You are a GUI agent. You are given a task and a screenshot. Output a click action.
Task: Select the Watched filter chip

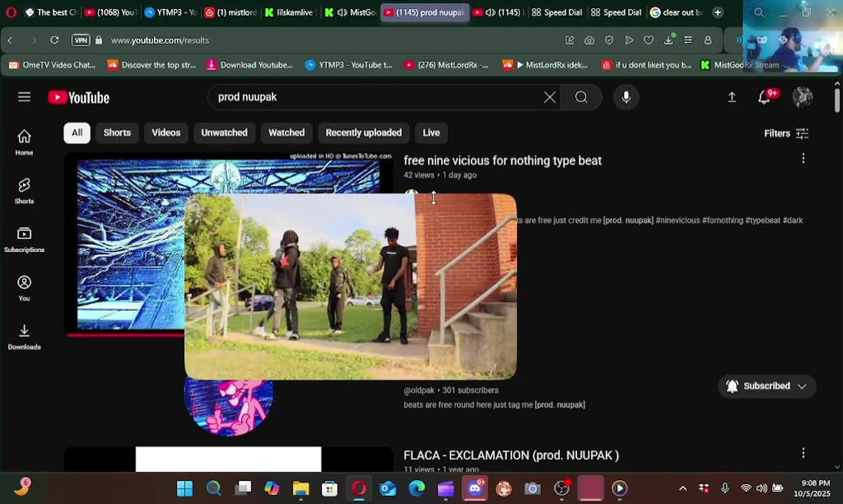[x=286, y=132]
